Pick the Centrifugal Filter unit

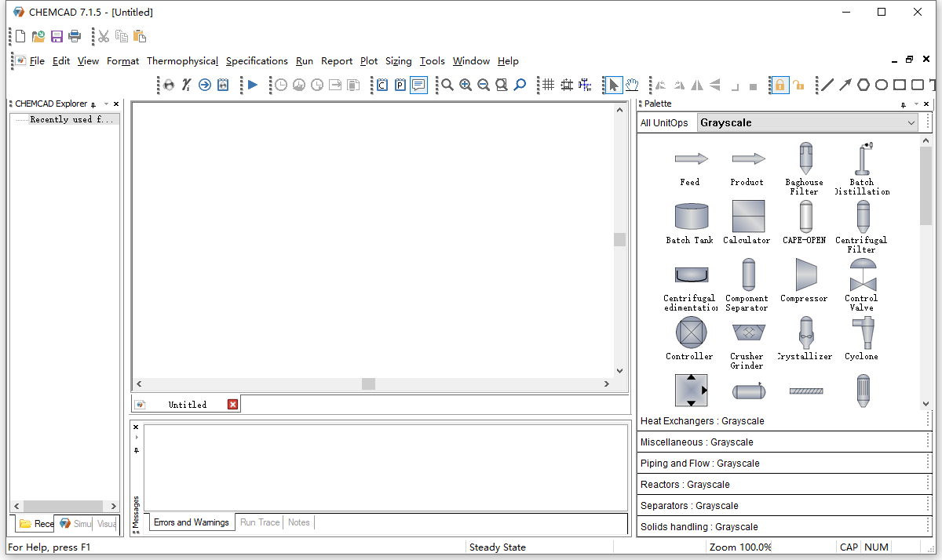coord(863,216)
